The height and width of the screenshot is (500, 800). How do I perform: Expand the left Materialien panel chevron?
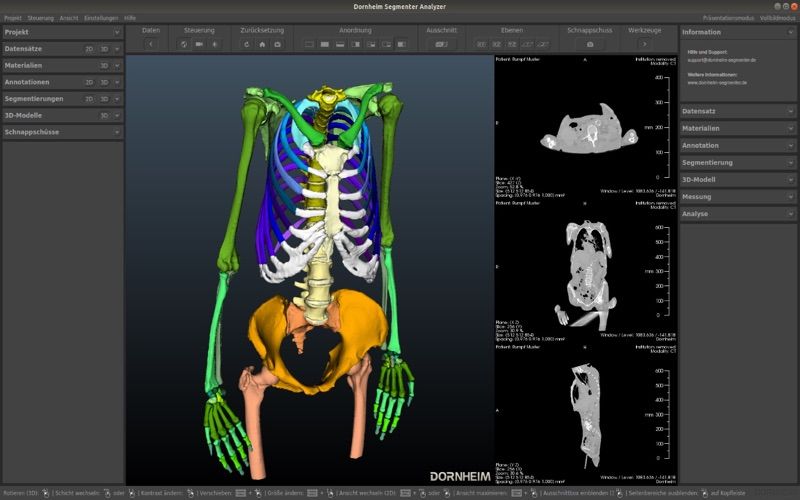(x=117, y=66)
